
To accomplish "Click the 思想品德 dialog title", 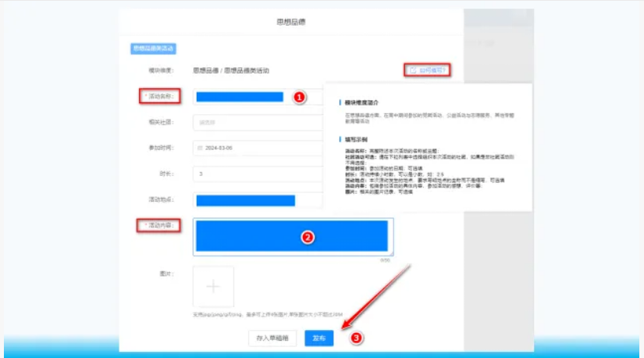I will (291, 21).
